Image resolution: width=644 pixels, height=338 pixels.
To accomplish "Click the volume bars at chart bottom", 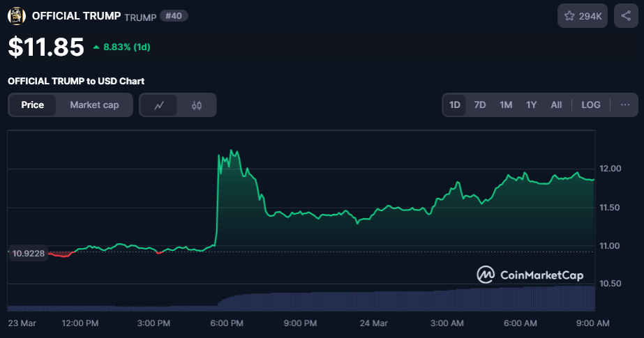I will coord(301,299).
